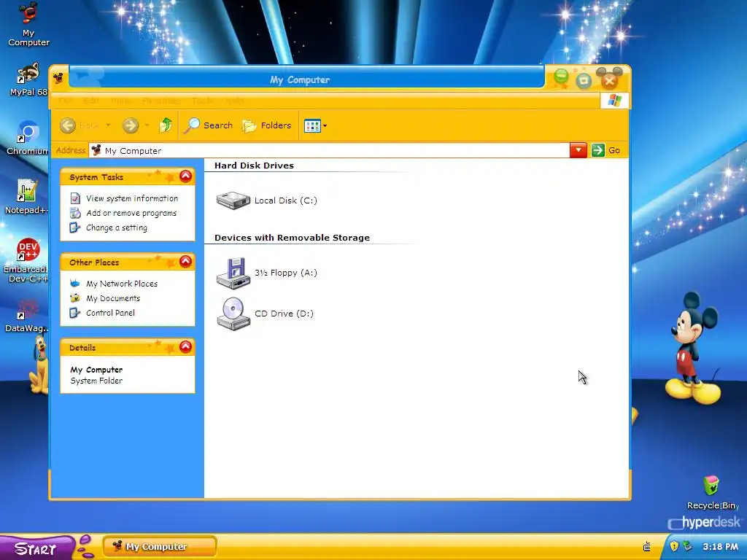
Task: Open My Documents from Other Places
Action: tap(113, 298)
